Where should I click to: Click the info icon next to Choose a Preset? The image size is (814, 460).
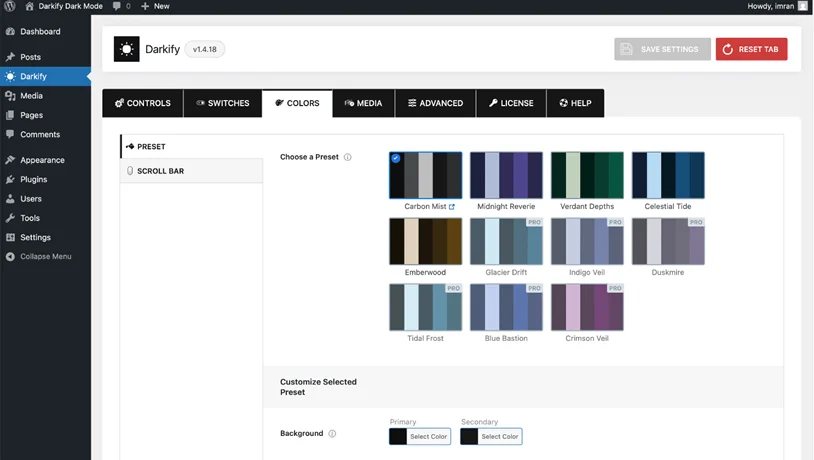pyautogui.click(x=348, y=157)
